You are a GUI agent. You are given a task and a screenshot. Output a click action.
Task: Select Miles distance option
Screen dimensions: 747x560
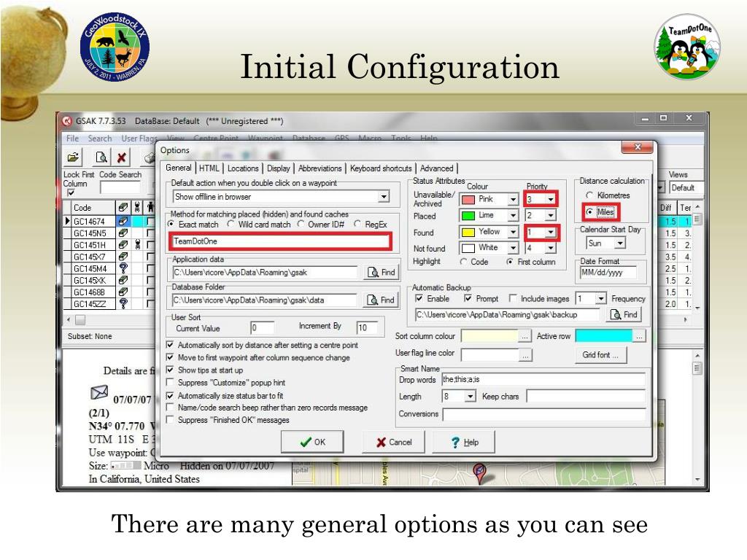589,212
